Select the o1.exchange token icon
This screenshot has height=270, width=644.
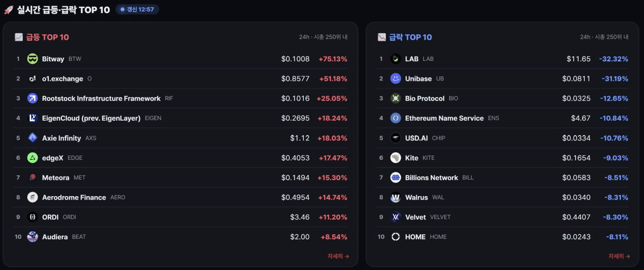click(x=33, y=78)
